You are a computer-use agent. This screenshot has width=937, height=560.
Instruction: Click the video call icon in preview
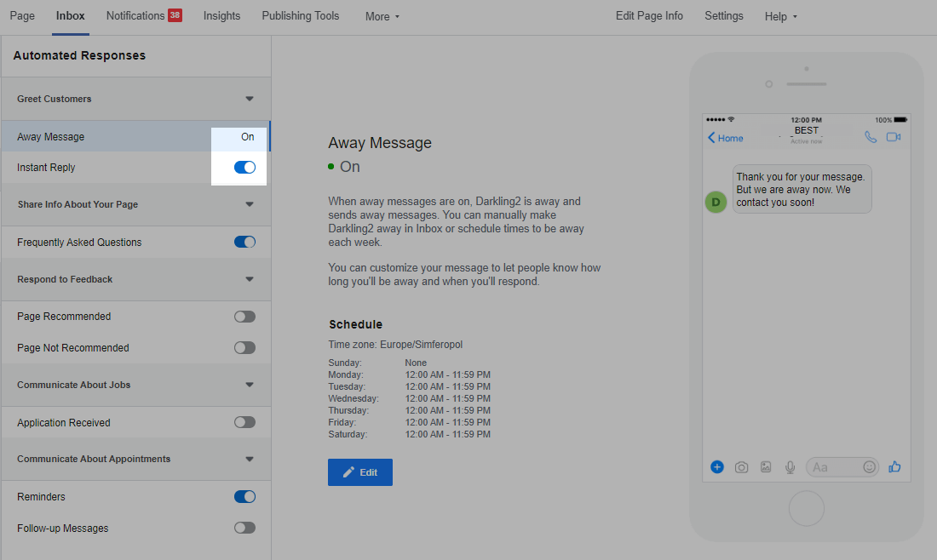pos(894,137)
